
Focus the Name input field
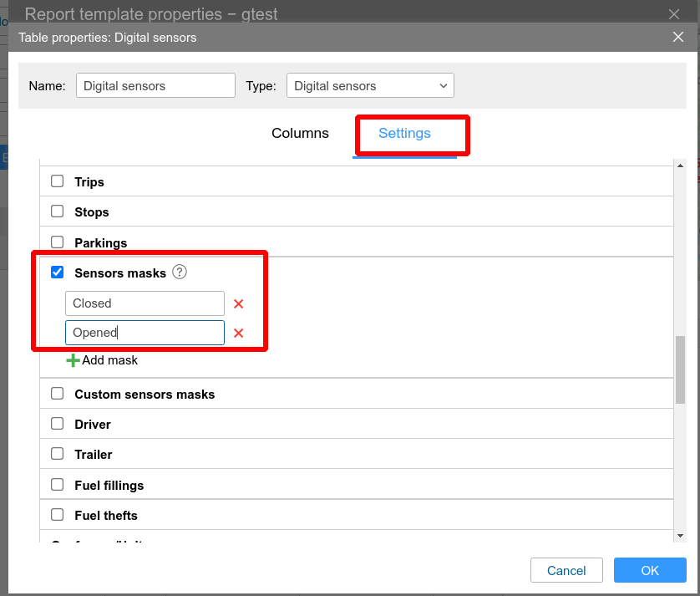[x=155, y=85]
